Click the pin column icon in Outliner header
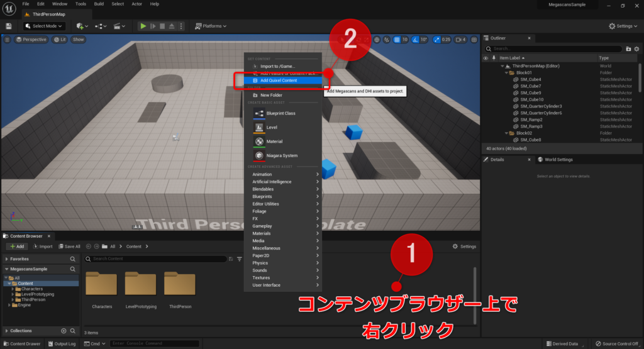 pos(494,58)
